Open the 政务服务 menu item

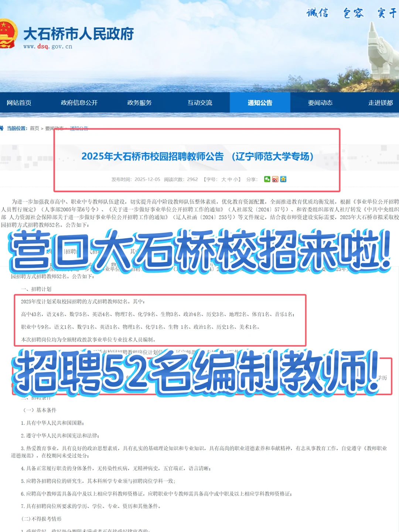(139, 103)
